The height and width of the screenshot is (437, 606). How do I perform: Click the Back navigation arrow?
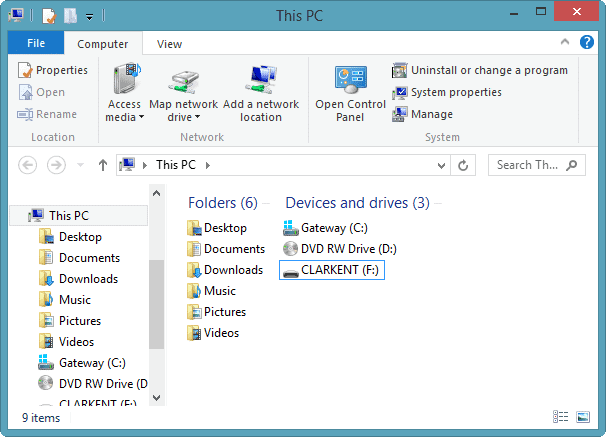click(28, 165)
